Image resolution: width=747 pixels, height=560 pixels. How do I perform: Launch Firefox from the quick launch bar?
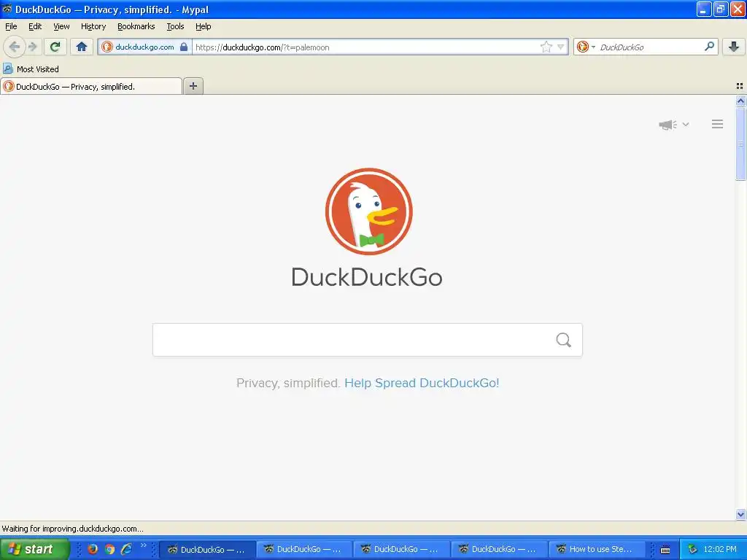pyautogui.click(x=93, y=549)
